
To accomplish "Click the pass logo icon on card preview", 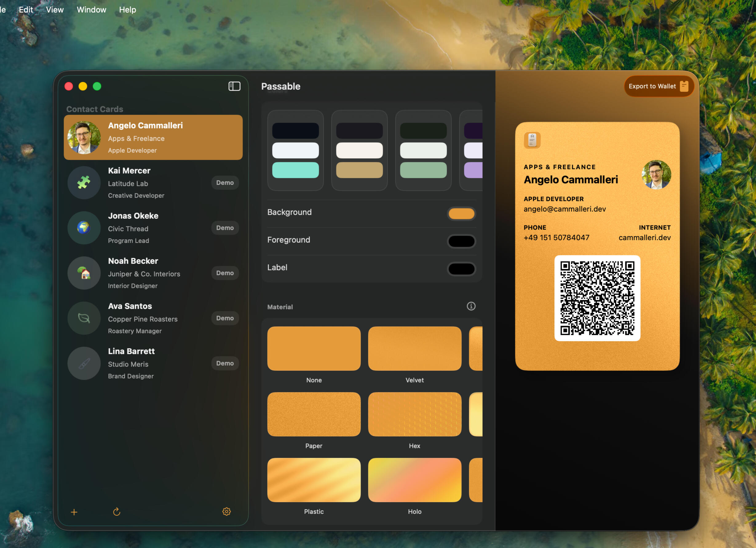I will 532,140.
